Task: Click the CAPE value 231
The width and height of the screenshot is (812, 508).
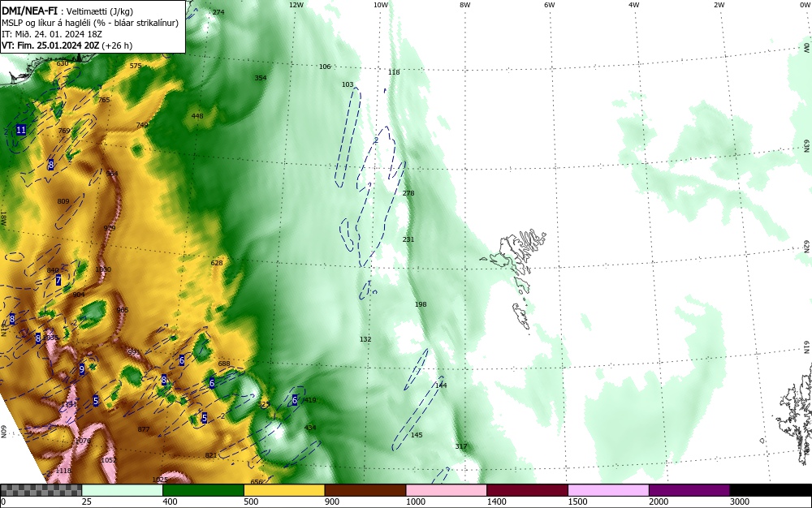Action: [x=408, y=239]
